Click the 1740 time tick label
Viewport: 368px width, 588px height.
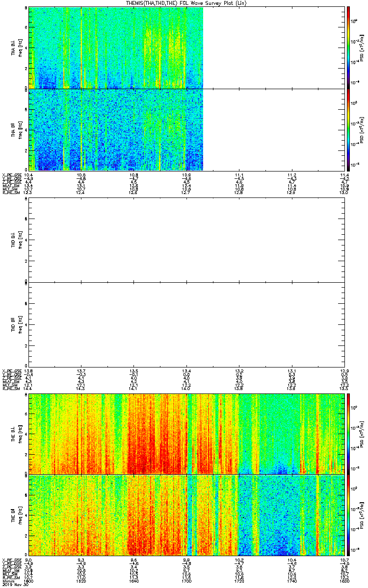(291, 582)
